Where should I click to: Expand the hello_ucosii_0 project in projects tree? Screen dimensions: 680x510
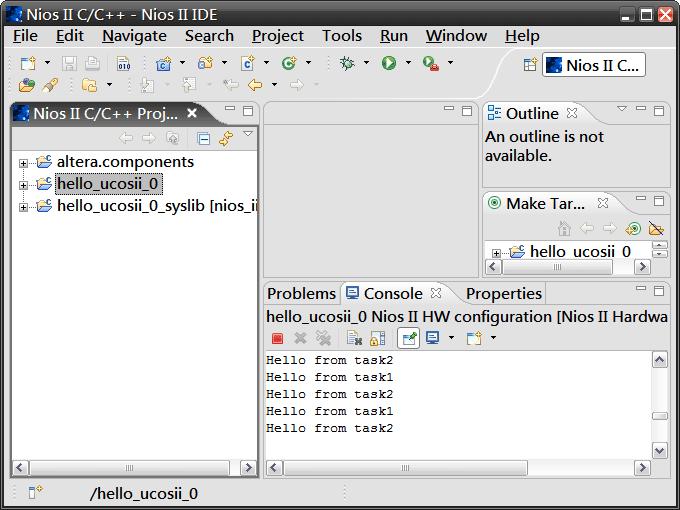23,186
